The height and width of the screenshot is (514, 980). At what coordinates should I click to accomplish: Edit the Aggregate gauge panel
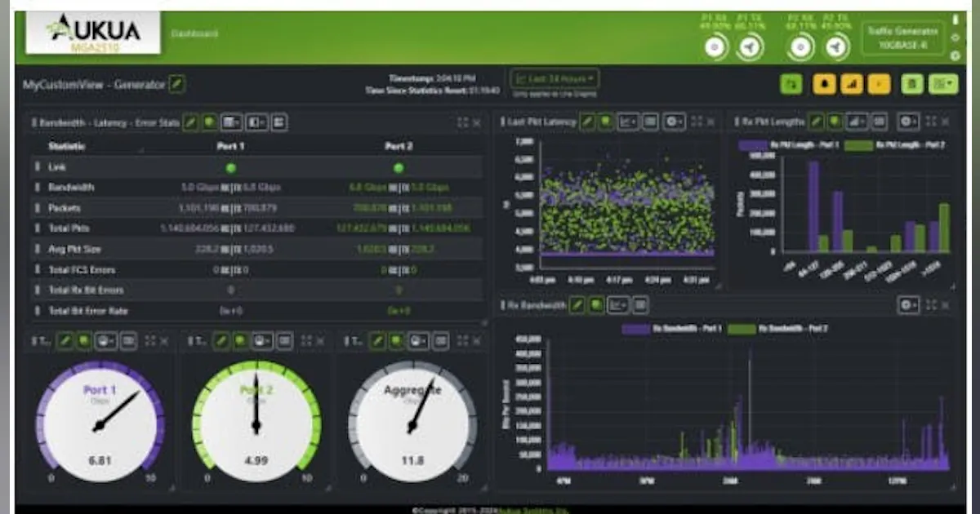[x=379, y=340]
